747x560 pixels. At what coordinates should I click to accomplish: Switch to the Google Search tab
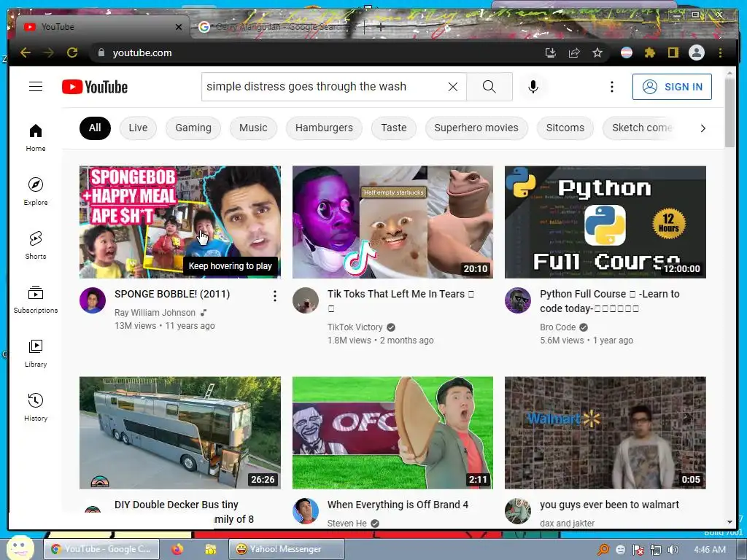[276, 27]
